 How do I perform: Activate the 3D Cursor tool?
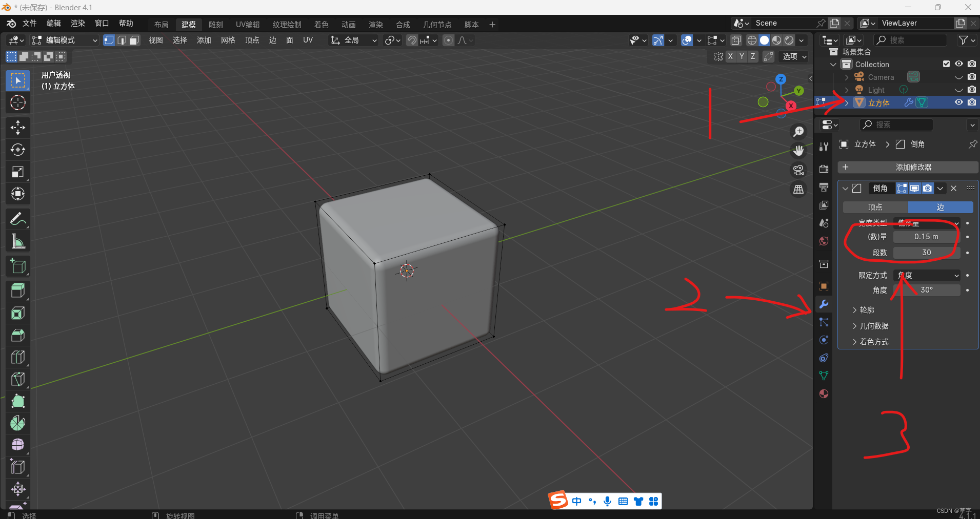pos(18,102)
